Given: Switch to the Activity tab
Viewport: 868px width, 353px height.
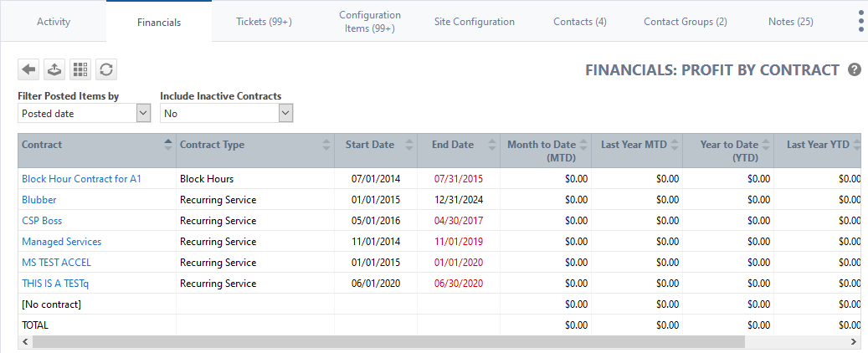Looking at the screenshot, I should click(x=54, y=22).
